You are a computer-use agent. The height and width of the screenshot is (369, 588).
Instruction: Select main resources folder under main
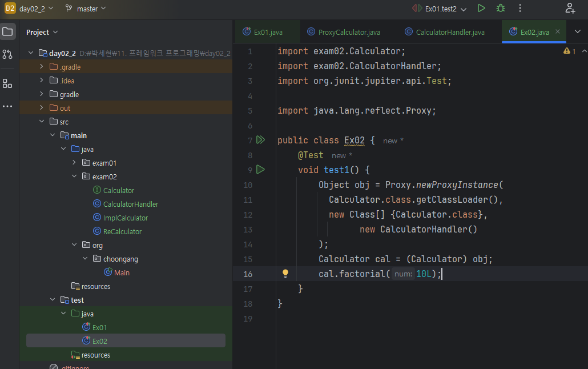click(96, 286)
